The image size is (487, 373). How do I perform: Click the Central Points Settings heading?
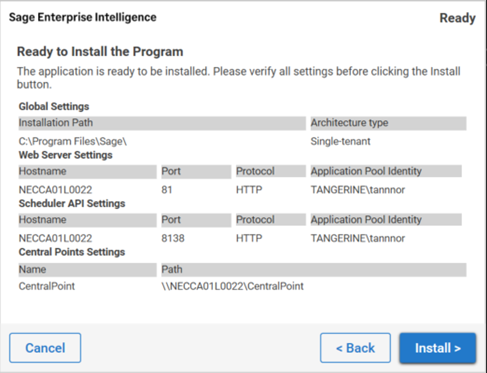click(72, 252)
